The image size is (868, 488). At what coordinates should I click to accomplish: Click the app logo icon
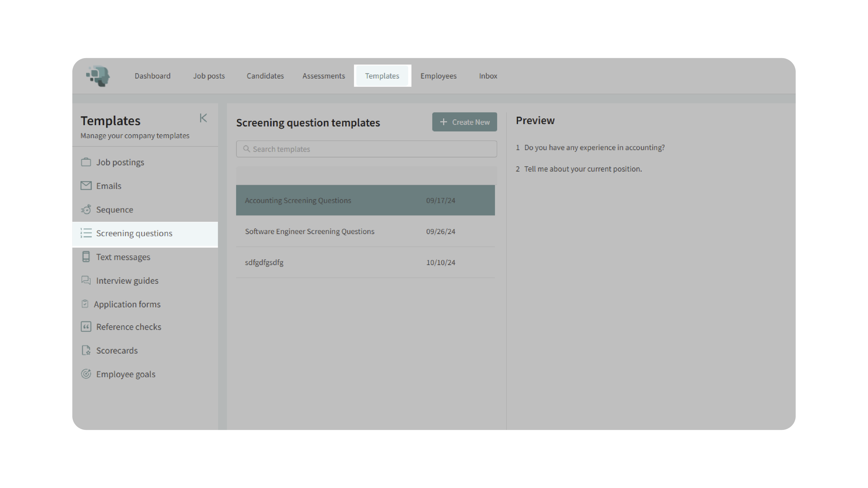98,76
